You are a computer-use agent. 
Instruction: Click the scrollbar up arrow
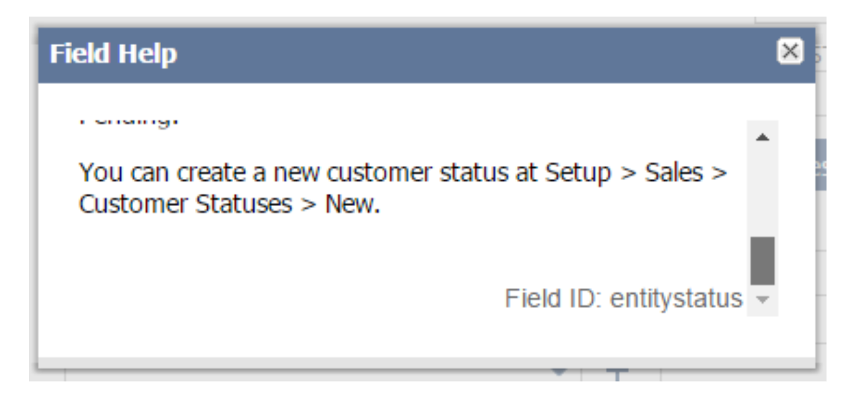coord(763,137)
